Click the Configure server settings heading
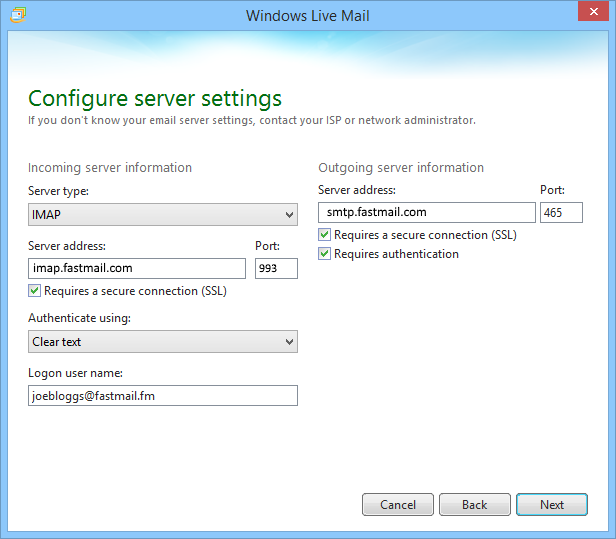This screenshot has width=616, height=539. [155, 98]
